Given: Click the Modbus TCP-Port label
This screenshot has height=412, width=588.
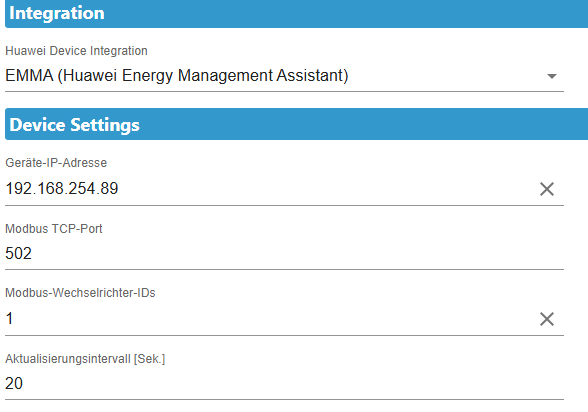Looking at the screenshot, I should coord(54,229).
